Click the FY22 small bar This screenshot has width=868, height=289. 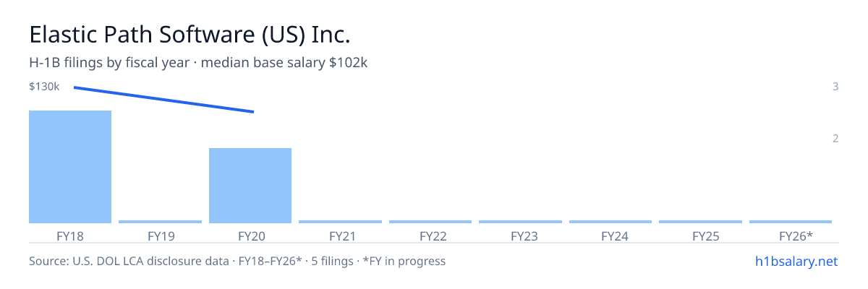[x=430, y=222]
